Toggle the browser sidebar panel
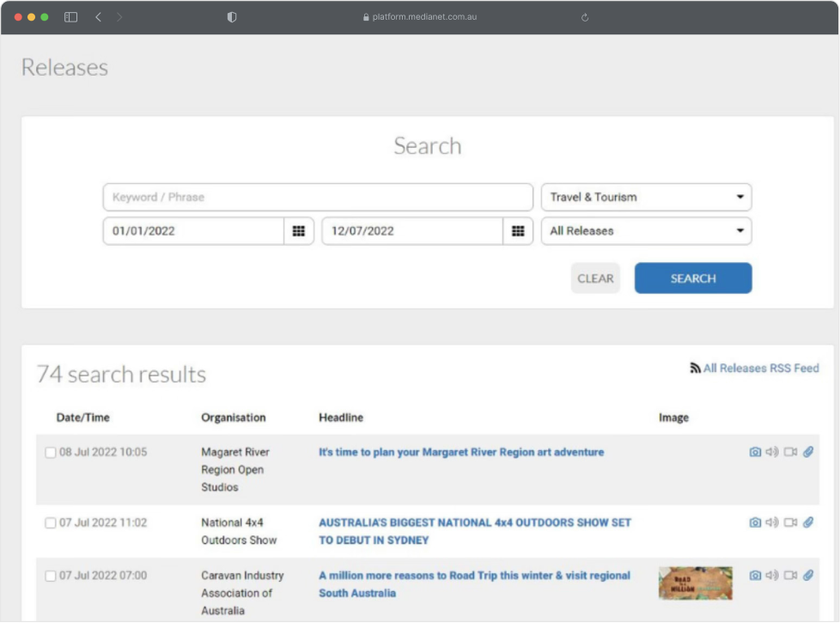Image resolution: width=840 pixels, height=623 pixels. [x=71, y=17]
